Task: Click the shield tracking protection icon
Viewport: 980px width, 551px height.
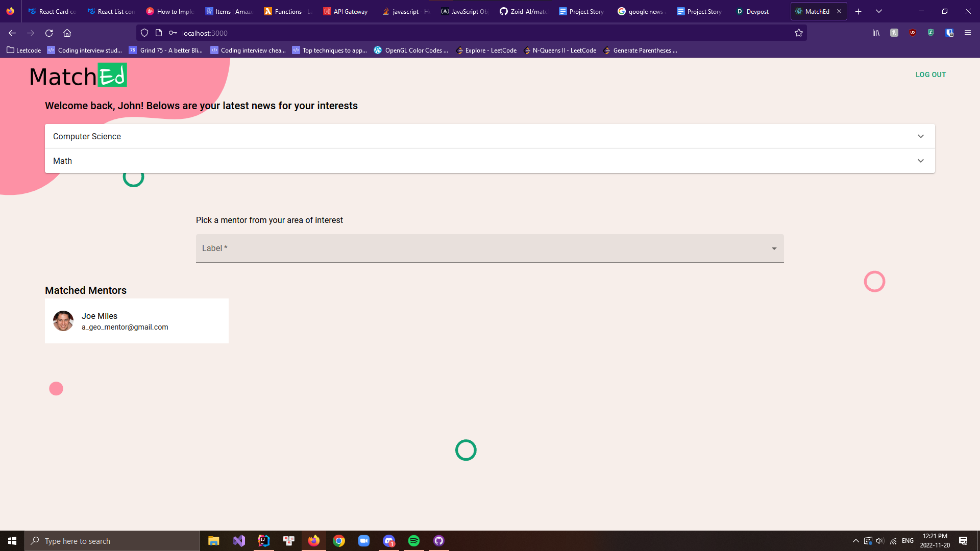Action: coord(144,33)
